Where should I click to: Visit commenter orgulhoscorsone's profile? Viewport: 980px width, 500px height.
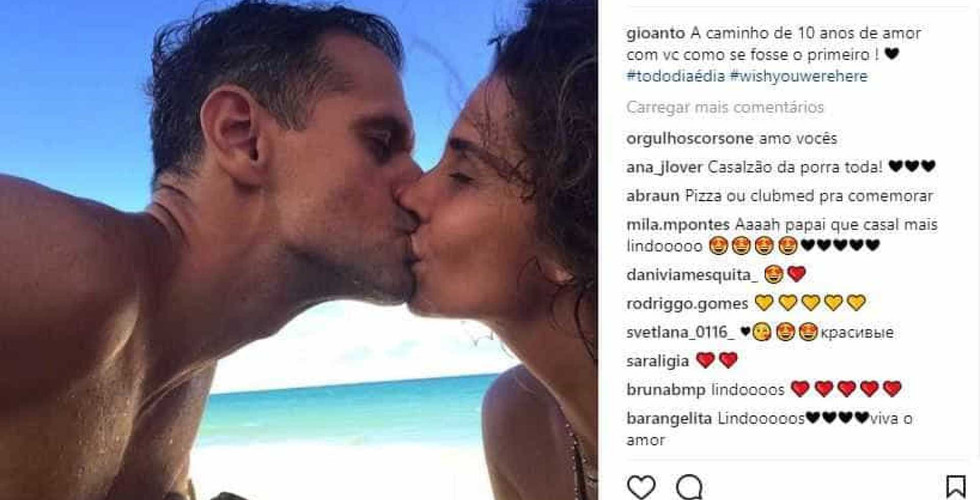tap(690, 138)
